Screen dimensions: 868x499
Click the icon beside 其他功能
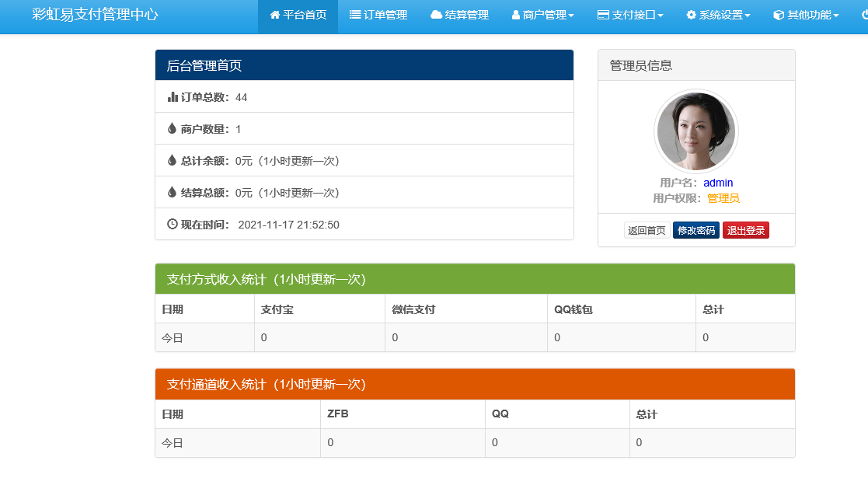click(x=779, y=16)
